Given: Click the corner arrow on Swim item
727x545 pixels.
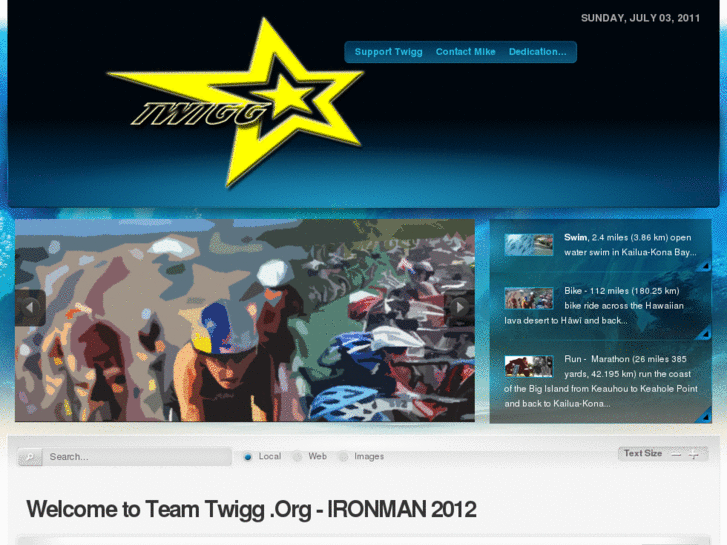Looking at the screenshot, I should pyautogui.click(x=705, y=266).
